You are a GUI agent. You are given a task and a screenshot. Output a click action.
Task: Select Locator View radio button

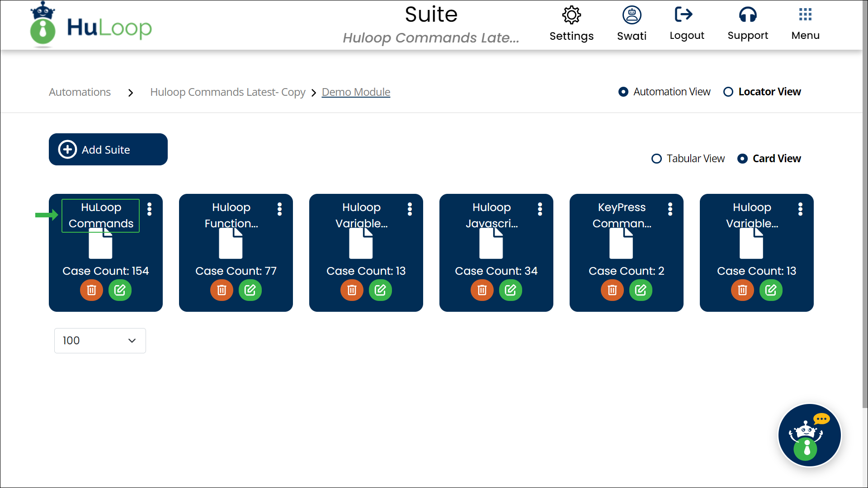[728, 92]
